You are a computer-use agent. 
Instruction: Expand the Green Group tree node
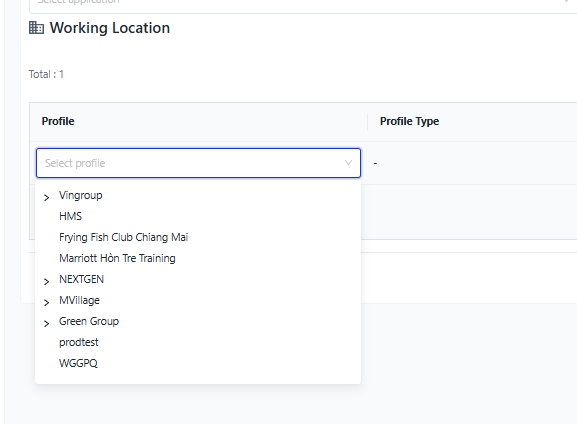click(46, 324)
